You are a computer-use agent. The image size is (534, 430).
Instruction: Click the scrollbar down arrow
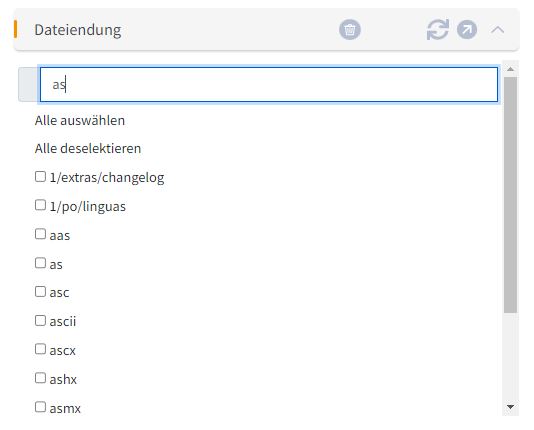coord(510,407)
